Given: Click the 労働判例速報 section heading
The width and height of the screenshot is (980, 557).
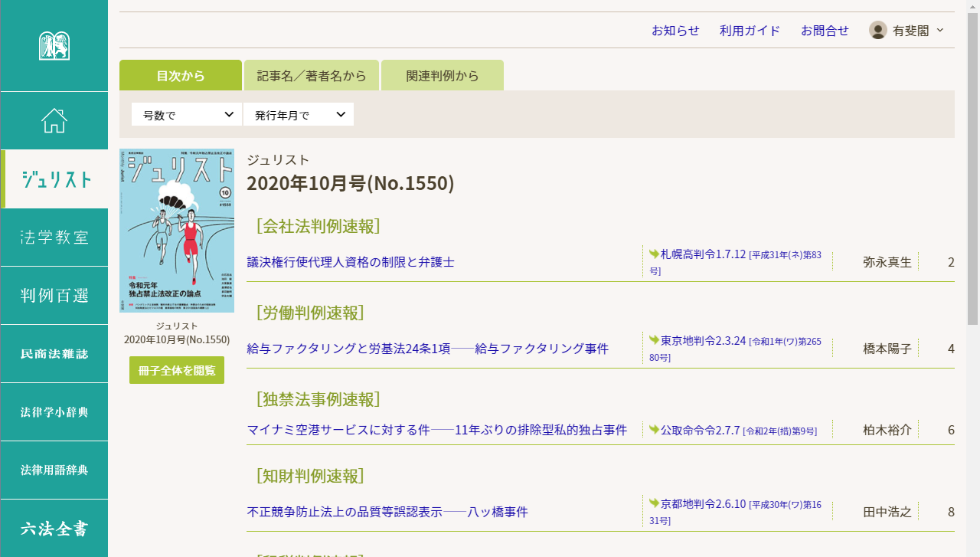Looking at the screenshot, I should [310, 313].
